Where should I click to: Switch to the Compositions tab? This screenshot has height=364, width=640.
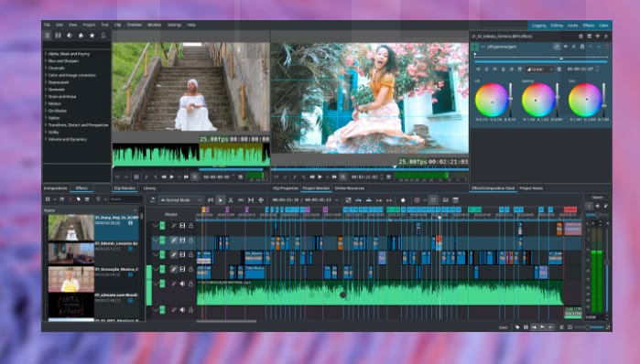(x=56, y=188)
